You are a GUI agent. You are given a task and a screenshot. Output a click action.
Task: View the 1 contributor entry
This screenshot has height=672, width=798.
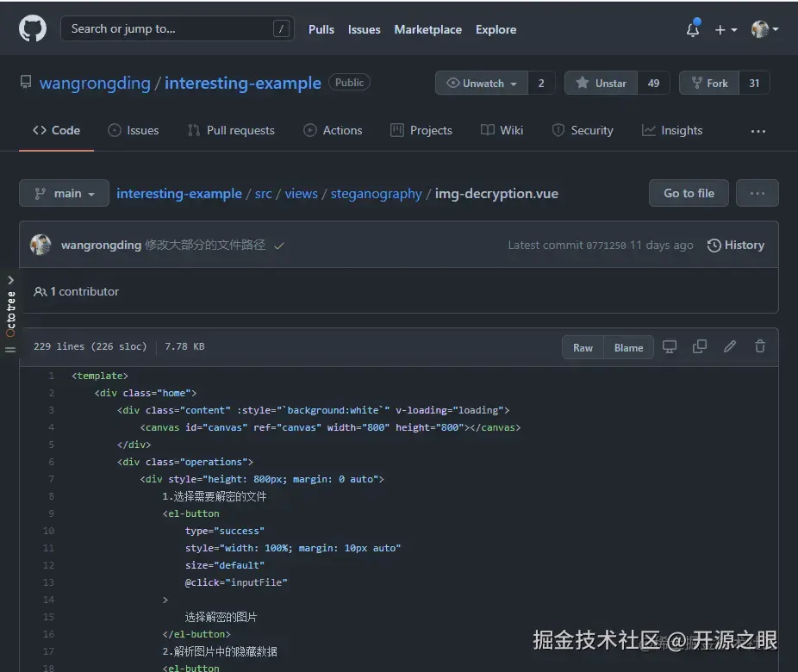[x=77, y=291]
